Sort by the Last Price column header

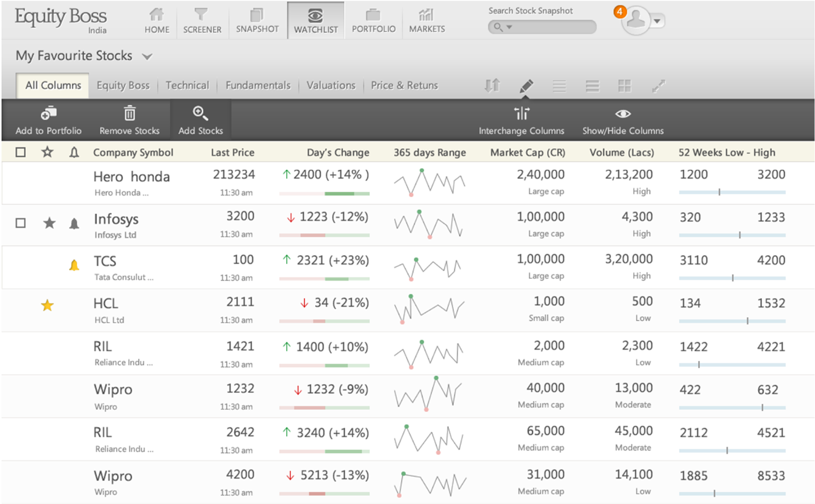pyautogui.click(x=232, y=153)
